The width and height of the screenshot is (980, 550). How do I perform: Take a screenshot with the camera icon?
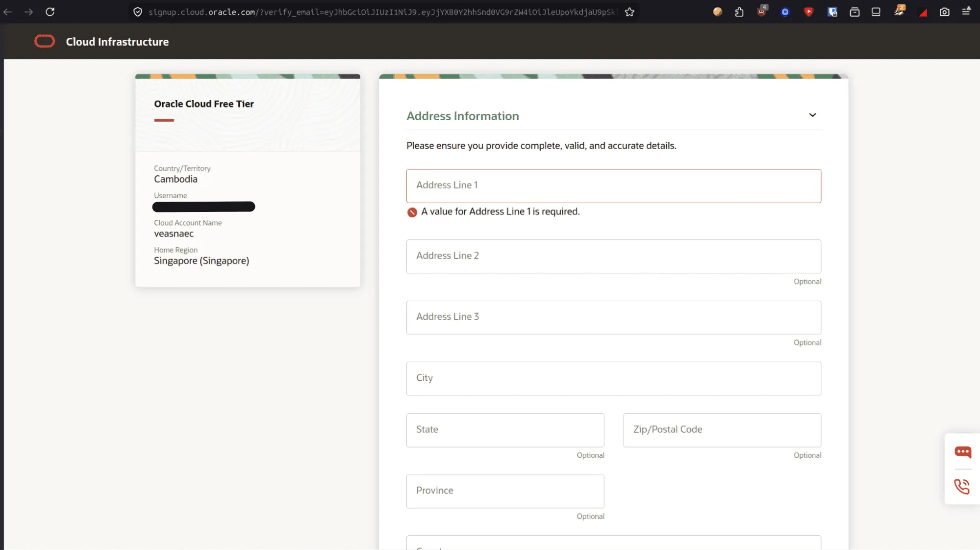click(944, 12)
